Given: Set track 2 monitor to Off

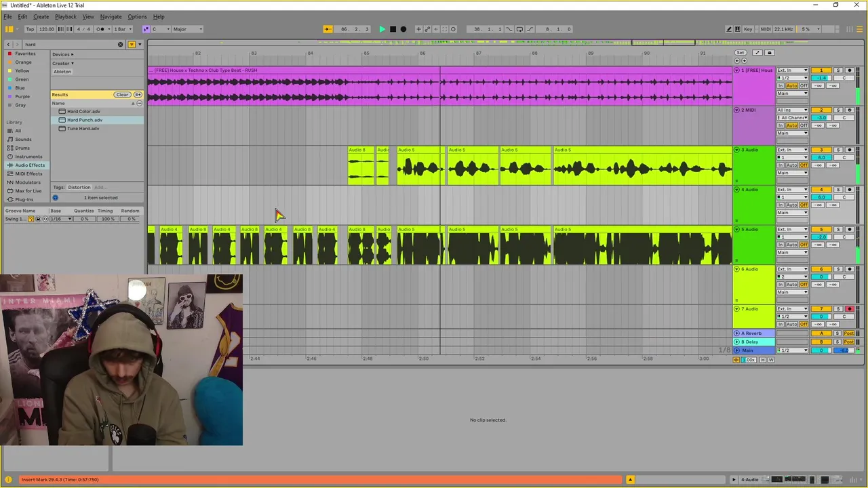Looking at the screenshot, I should click(x=804, y=125).
